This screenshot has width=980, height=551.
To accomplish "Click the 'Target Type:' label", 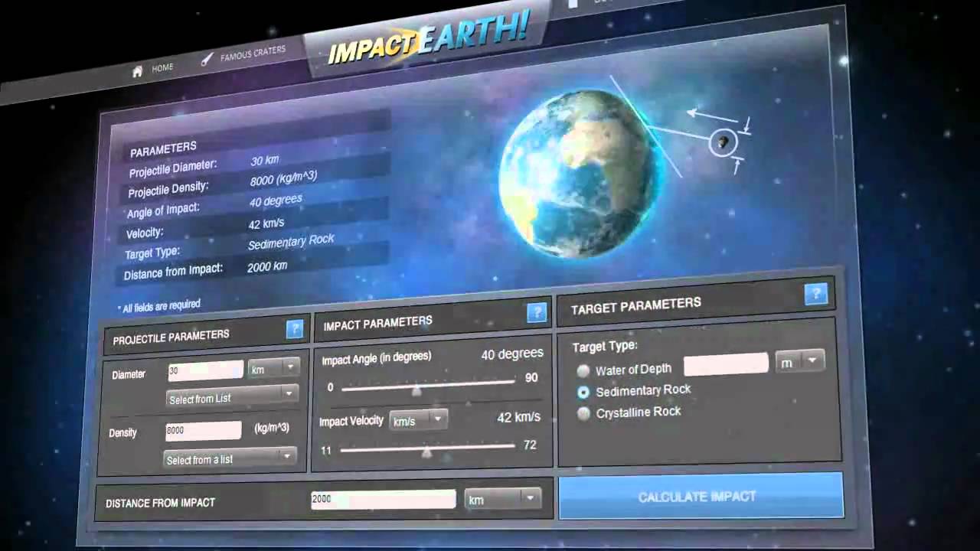I will tap(606, 347).
